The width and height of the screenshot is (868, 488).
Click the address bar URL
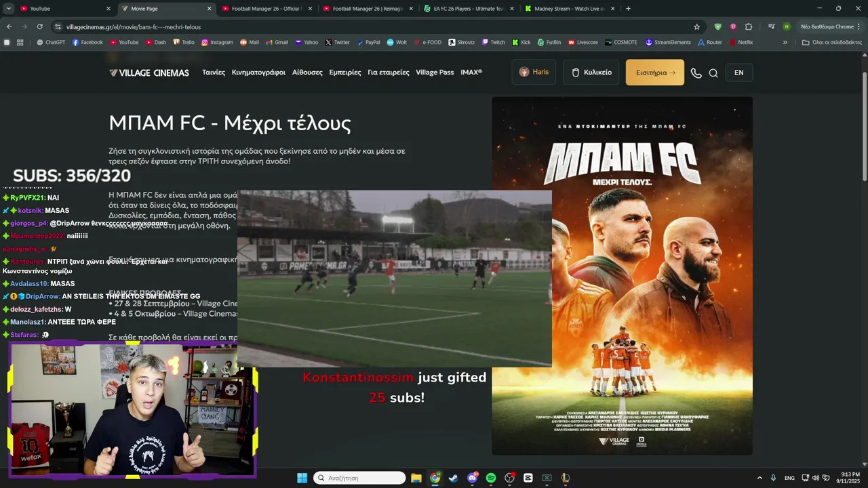134,27
